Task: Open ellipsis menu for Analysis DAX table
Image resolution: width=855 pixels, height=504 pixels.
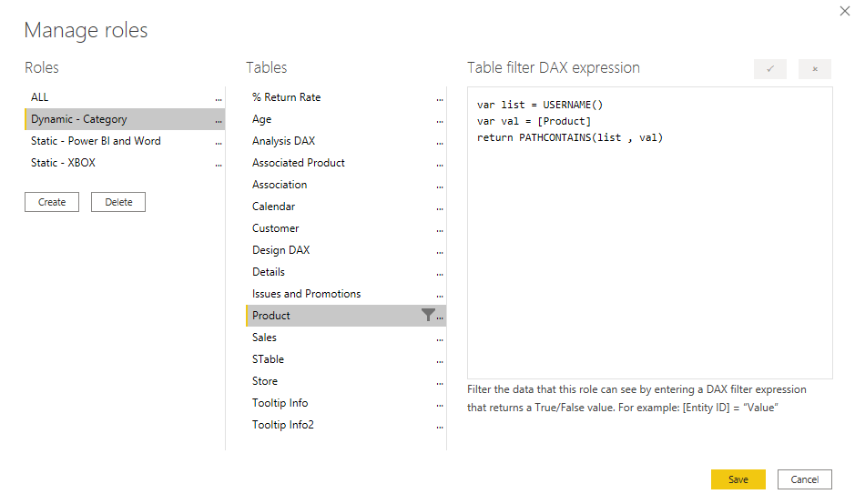Action: point(440,143)
